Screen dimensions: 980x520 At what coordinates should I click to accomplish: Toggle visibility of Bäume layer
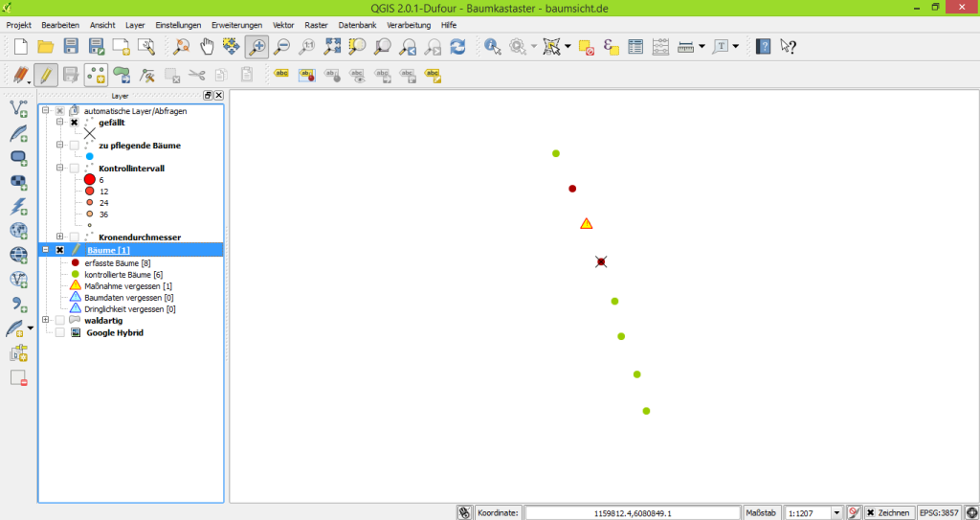[60, 250]
